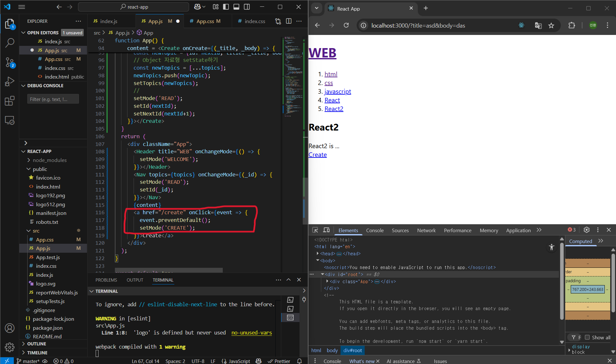Open Copilot chat icon in title bar

click(197, 7)
